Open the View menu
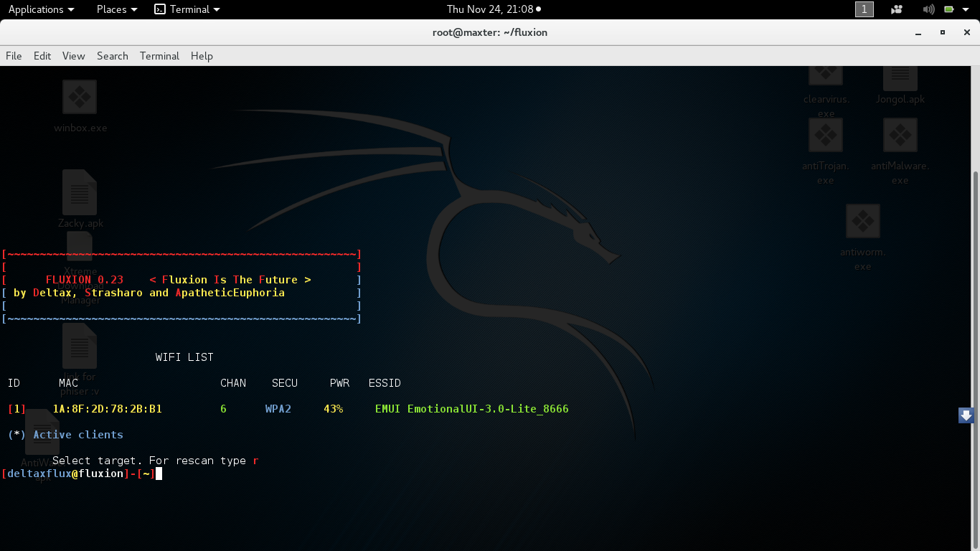Screen dimensions: 980x551 tap(74, 56)
